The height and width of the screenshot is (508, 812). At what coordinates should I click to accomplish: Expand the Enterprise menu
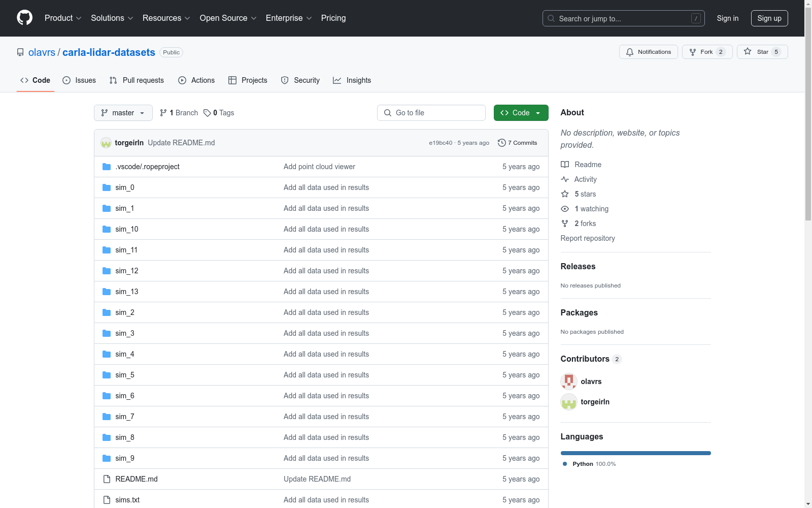(289, 18)
